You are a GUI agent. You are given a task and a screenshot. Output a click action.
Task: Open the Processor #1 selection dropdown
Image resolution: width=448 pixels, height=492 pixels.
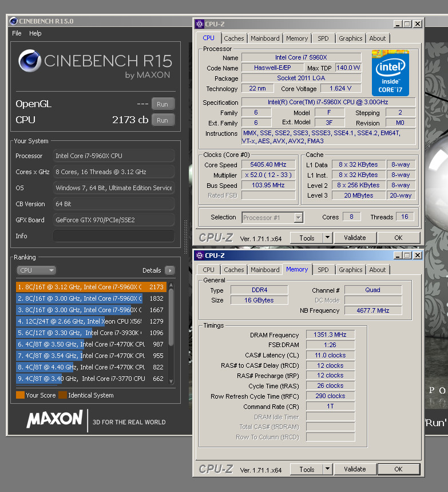[272, 218]
